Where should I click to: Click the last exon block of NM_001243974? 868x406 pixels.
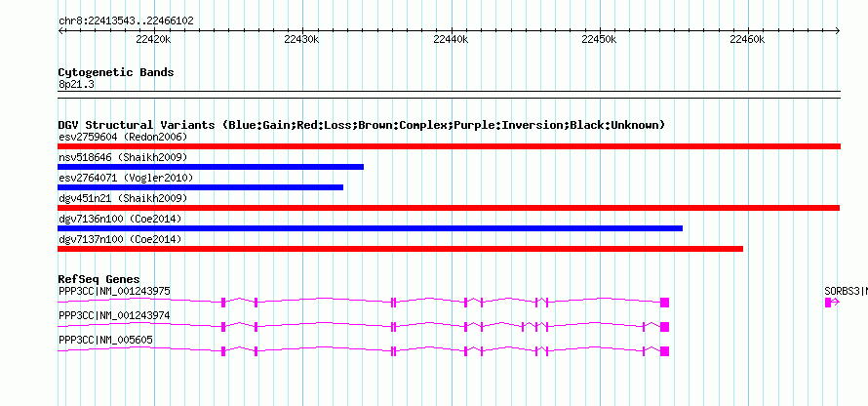(665, 327)
